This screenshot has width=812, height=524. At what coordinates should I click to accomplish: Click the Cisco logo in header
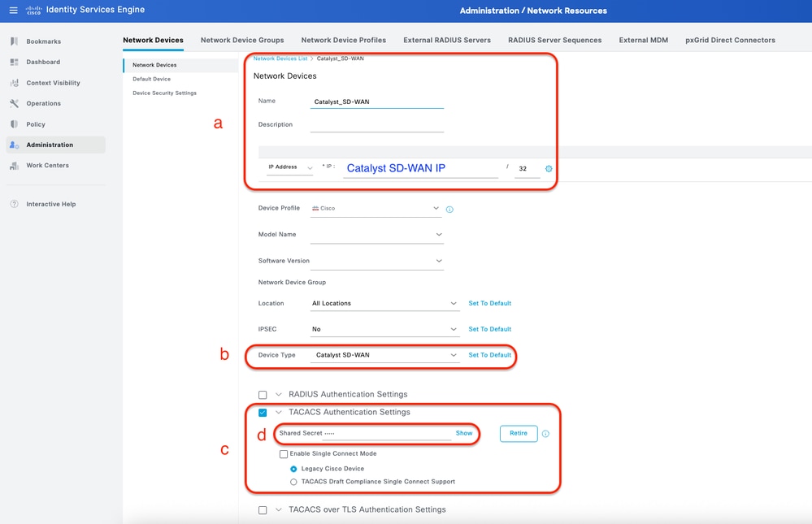click(x=33, y=11)
